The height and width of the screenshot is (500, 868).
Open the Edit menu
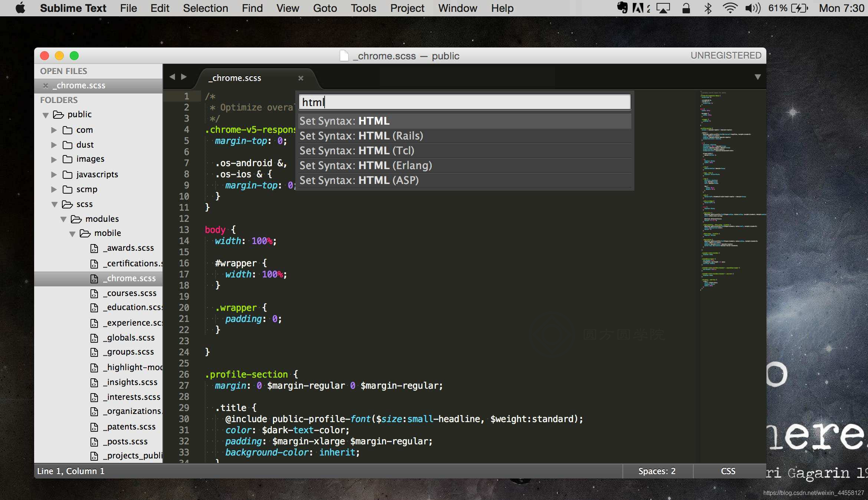(x=160, y=8)
